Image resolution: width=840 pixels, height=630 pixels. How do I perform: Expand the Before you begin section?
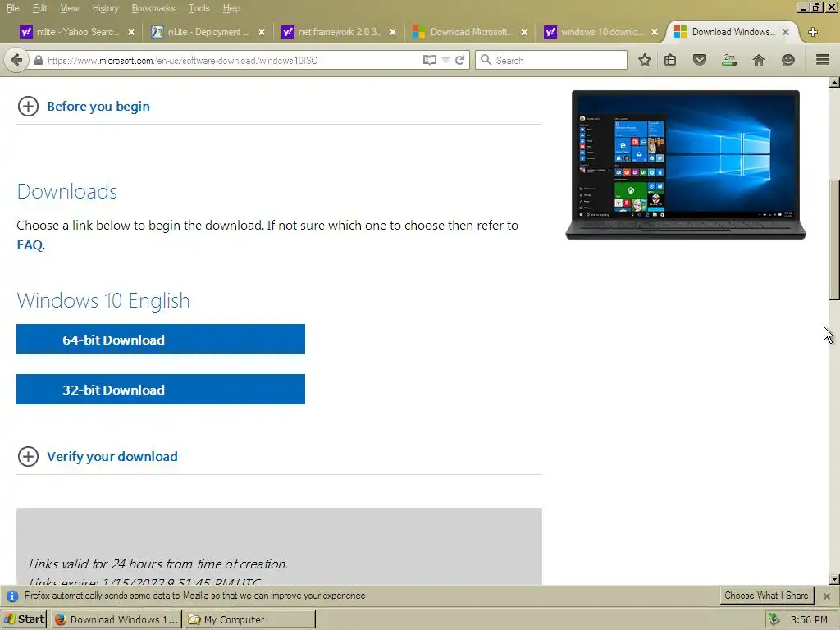(84, 106)
